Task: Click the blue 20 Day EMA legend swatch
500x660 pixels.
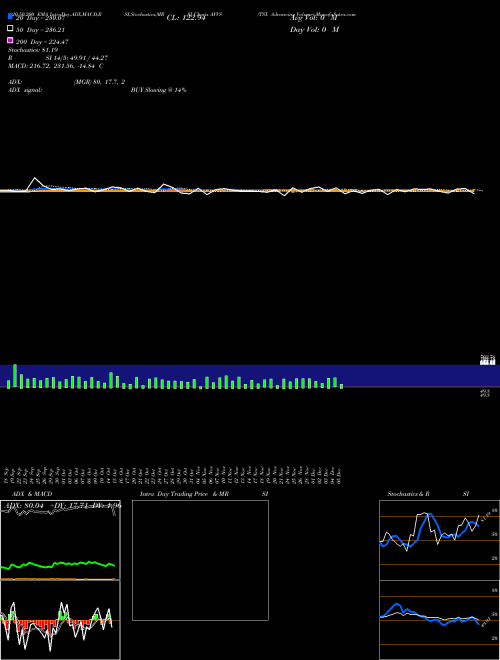Action: [10, 16]
